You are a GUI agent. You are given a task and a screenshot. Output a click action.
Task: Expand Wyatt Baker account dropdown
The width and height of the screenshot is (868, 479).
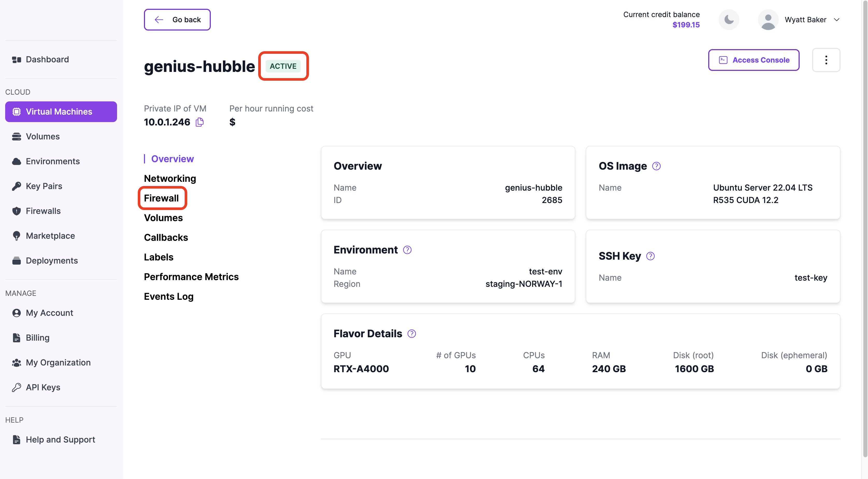pos(837,19)
